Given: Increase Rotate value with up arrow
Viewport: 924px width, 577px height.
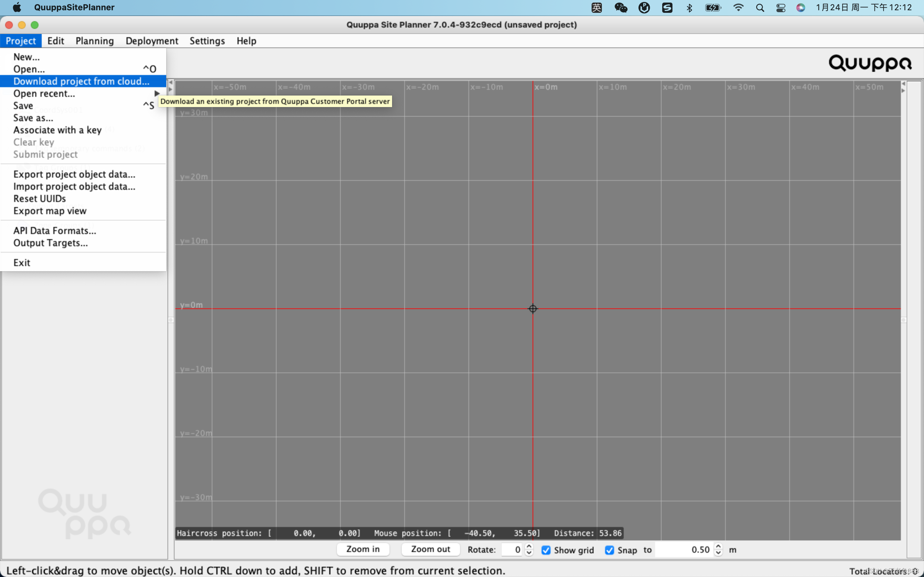Looking at the screenshot, I should (529, 547).
